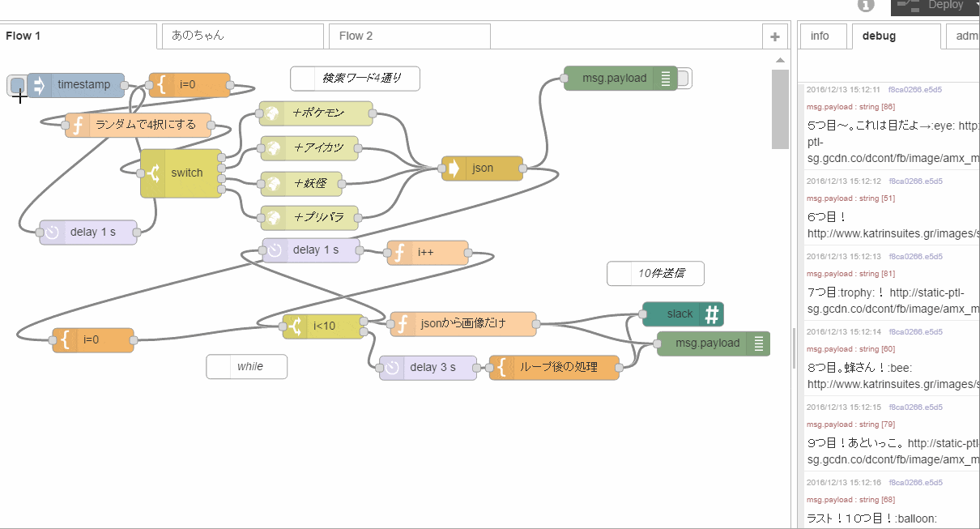Select the top msg.payload debug node

620,79
